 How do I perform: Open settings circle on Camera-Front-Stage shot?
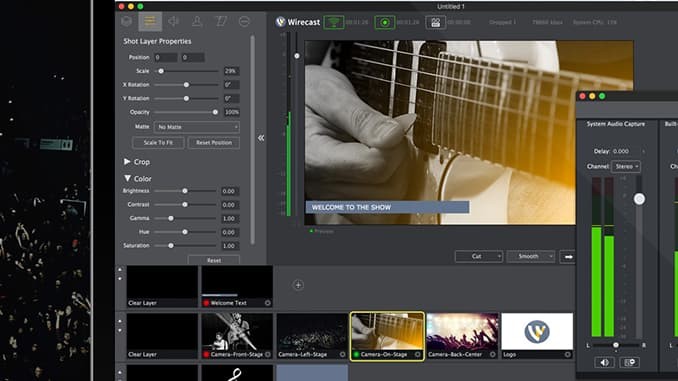(x=268, y=355)
